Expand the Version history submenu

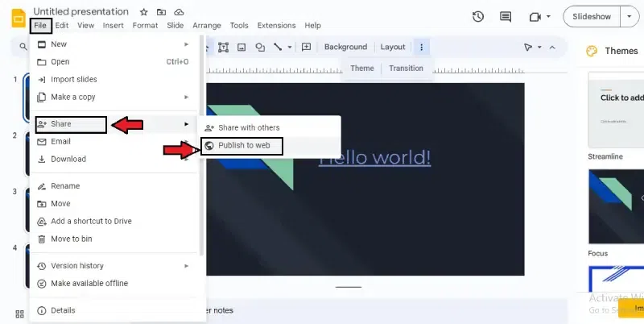pyautogui.click(x=186, y=266)
